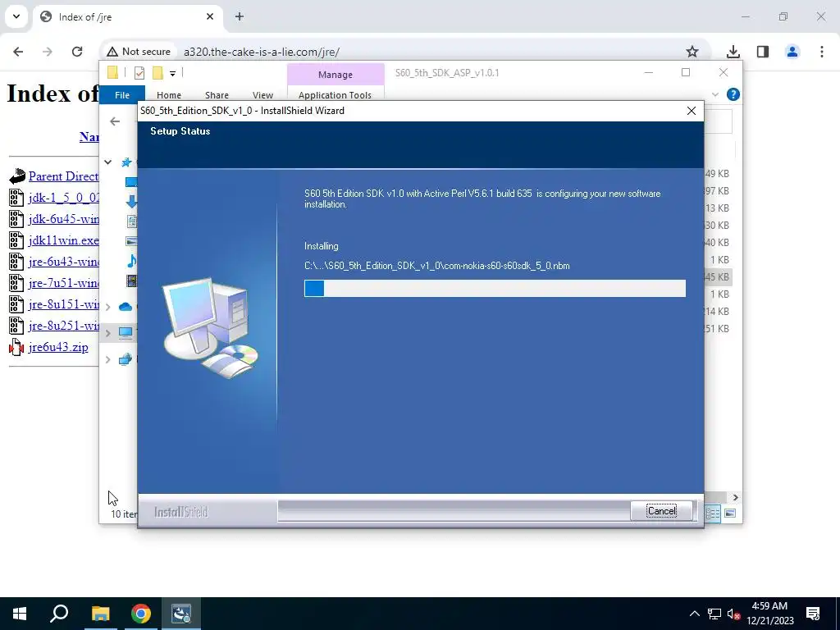
Task: Switch Explorer to large icons view
Action: coord(729,514)
